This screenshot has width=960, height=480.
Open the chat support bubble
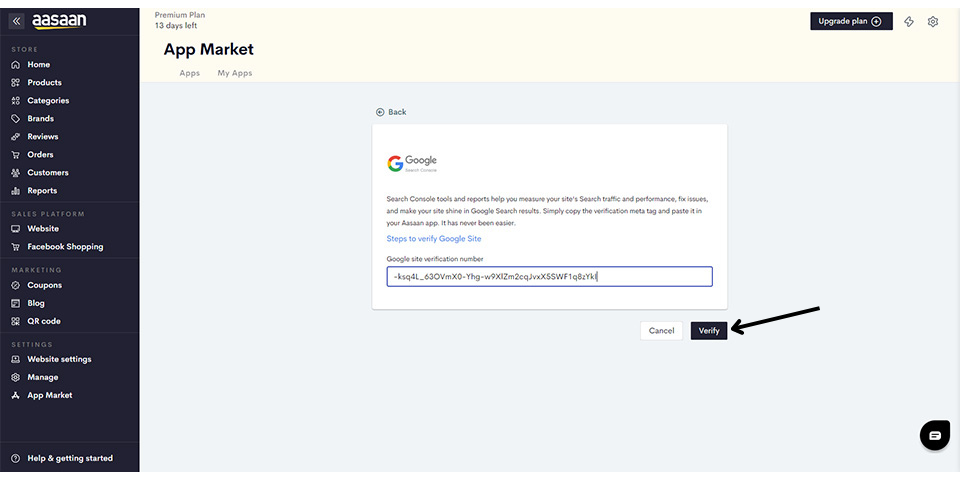point(935,435)
